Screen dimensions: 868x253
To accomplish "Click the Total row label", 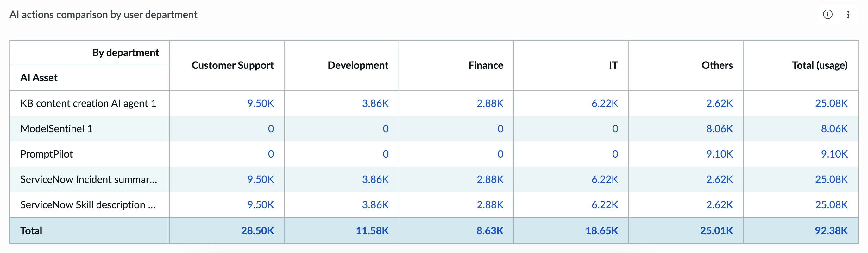I will click(x=31, y=231).
